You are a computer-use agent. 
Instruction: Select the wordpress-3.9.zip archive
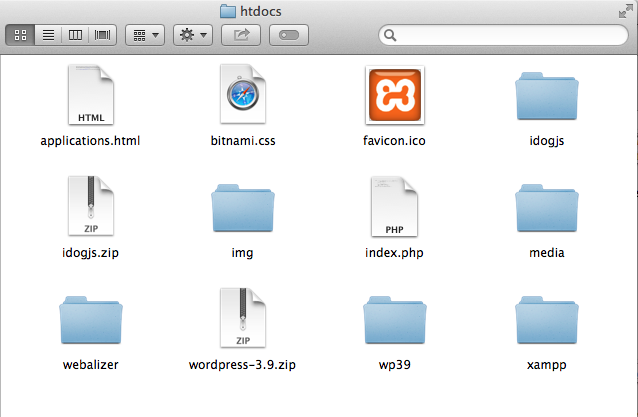[x=241, y=320]
